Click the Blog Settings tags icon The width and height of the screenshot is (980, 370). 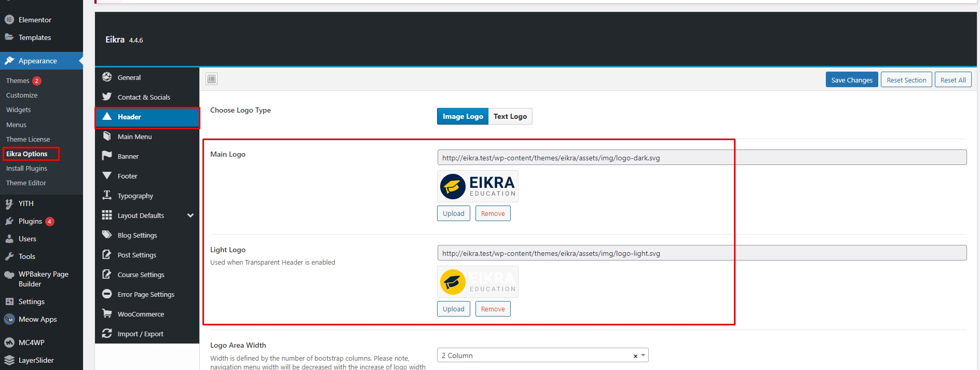(x=107, y=235)
